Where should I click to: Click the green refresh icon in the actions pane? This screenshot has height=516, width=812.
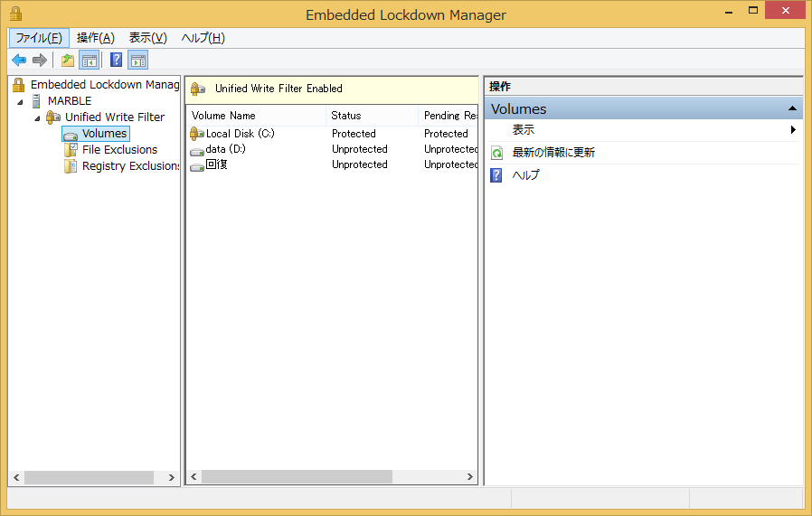coord(496,153)
